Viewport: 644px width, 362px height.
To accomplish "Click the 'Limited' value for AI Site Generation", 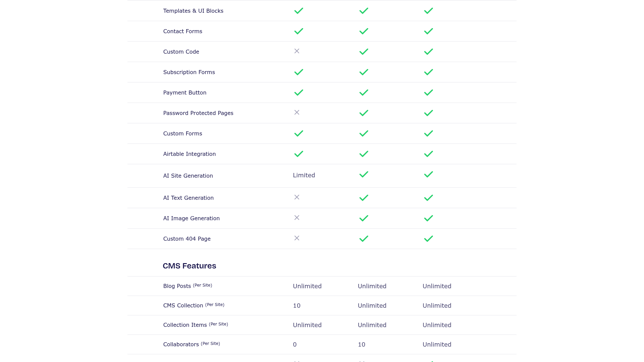I will tap(304, 175).
